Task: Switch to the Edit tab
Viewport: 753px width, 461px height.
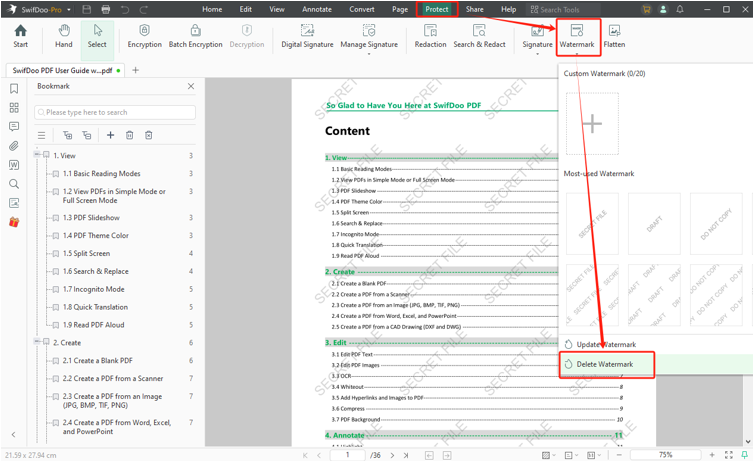Action: click(245, 9)
